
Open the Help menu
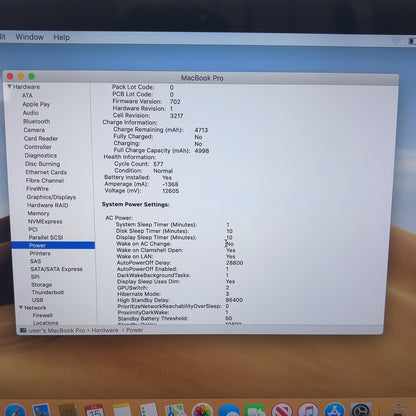click(x=62, y=37)
